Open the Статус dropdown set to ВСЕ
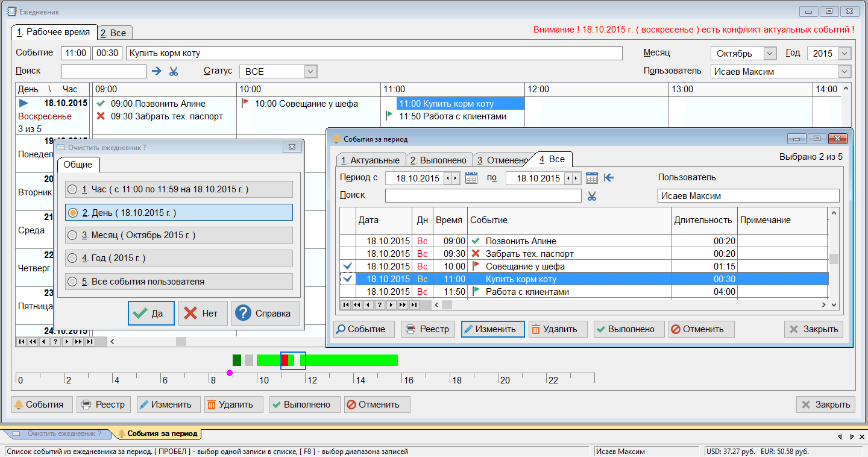This screenshot has width=868, height=457. point(310,71)
